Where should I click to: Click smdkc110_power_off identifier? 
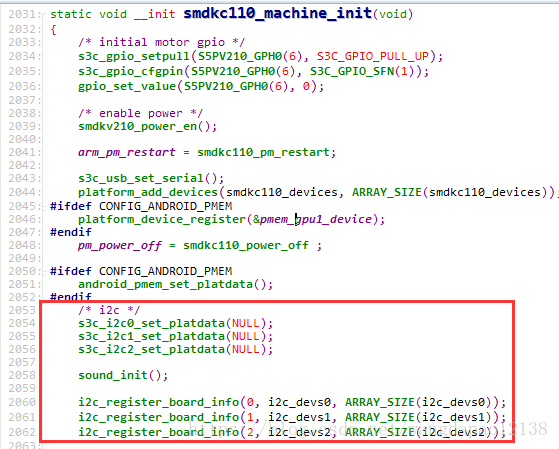[246, 246]
